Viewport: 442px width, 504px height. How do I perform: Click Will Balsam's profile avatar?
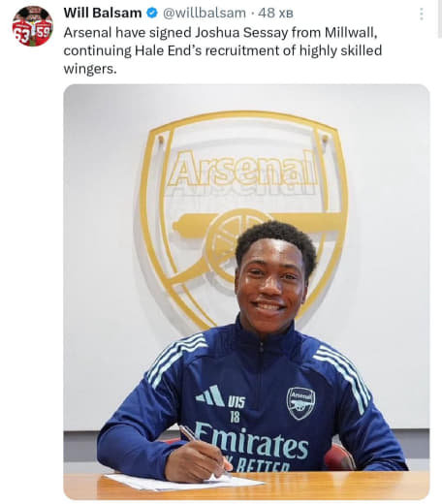tap(32, 26)
